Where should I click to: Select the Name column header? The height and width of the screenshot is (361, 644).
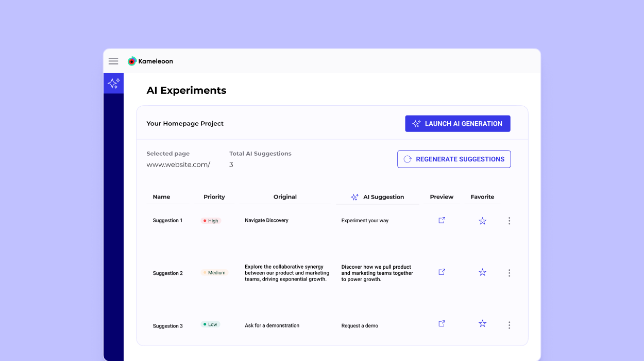pos(161,196)
